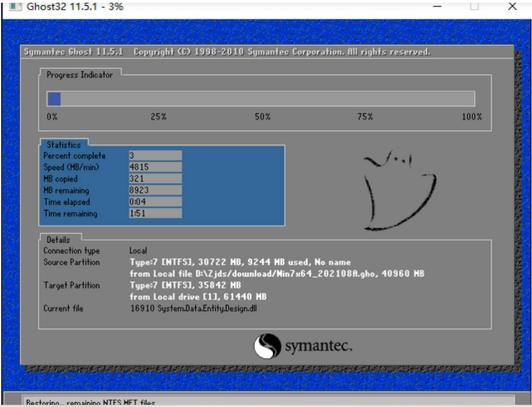Click the Symantec Ghost 11.5.1 copyright header

227,52
